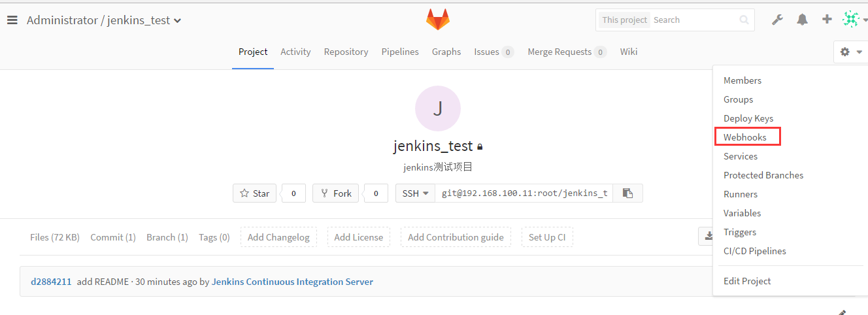Select Webhooks from the settings menu

click(744, 137)
